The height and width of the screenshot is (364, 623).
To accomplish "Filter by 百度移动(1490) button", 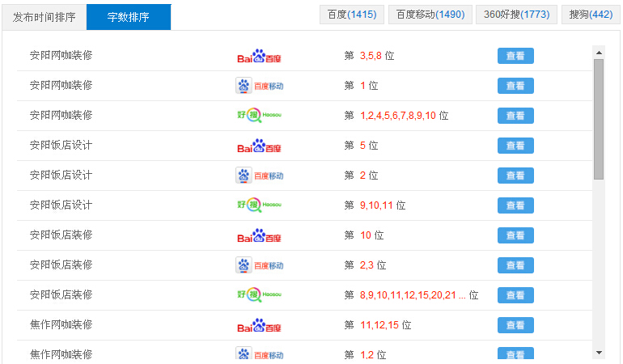I will coord(430,15).
